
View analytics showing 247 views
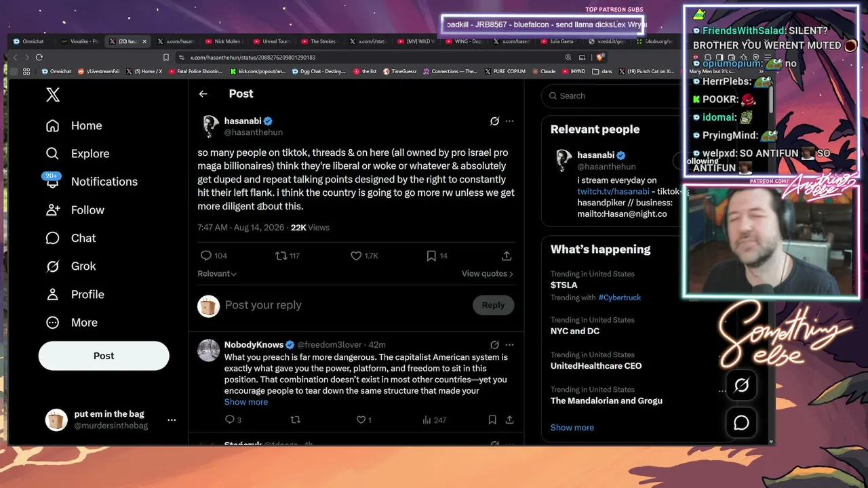[x=434, y=420]
